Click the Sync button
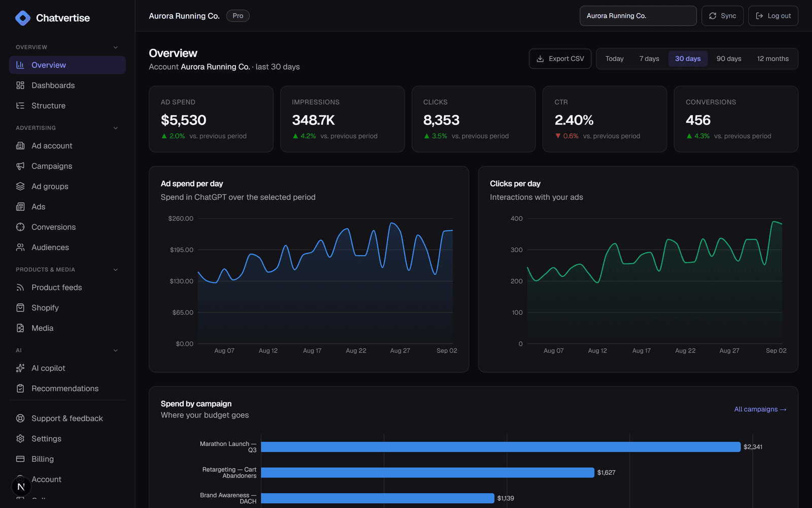This screenshot has height=508, width=812. point(722,16)
